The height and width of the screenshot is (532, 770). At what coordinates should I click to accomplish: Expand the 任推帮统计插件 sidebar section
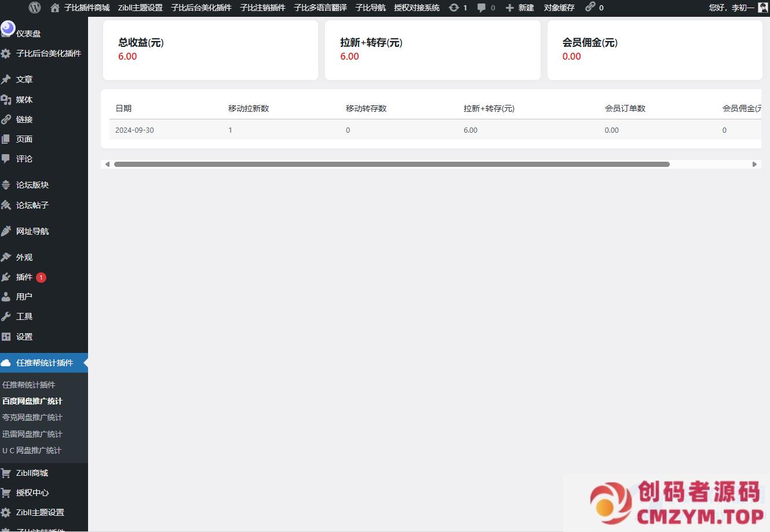pyautogui.click(x=44, y=363)
